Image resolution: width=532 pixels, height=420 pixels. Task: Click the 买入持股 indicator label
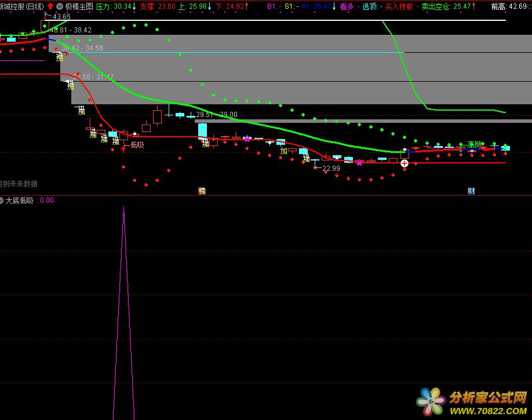point(399,6)
